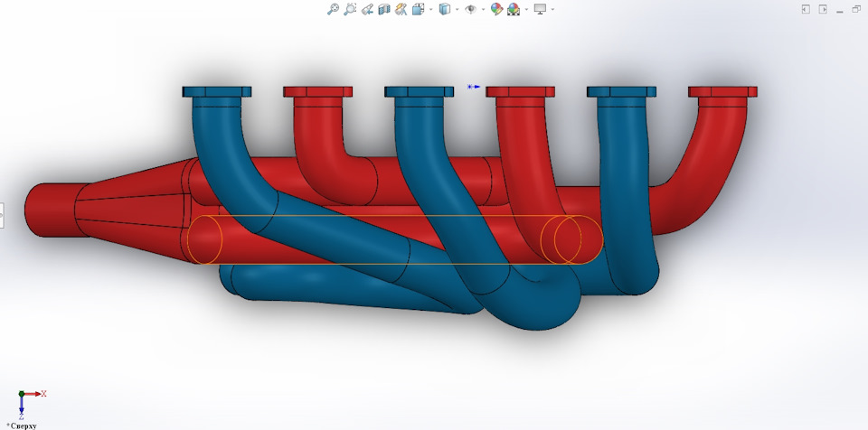
Task: Click the Previous View icon
Action: tap(367, 9)
